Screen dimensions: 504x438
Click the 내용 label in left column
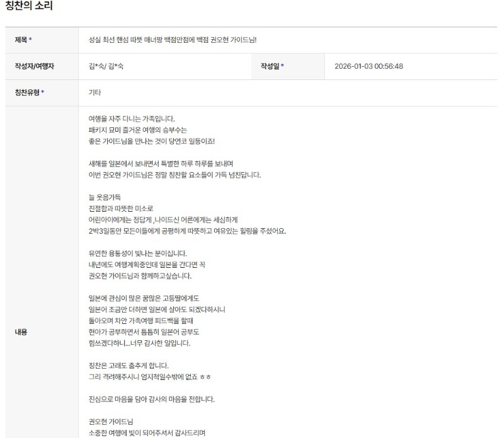point(21,332)
